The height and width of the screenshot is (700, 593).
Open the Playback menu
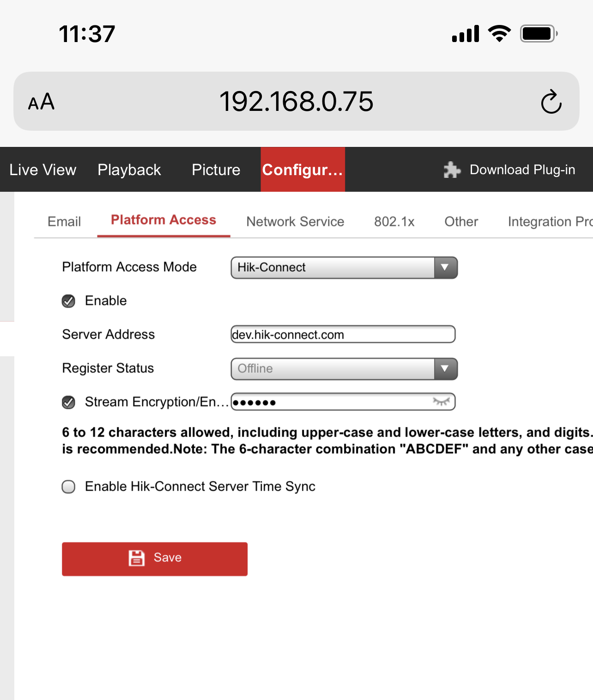pos(129,170)
